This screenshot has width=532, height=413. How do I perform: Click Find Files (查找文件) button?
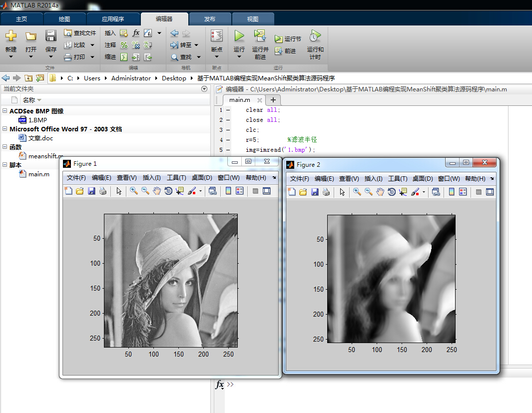point(80,33)
